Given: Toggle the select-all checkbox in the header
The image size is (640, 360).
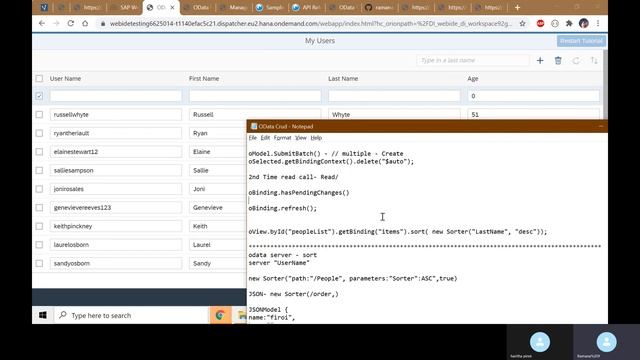Looking at the screenshot, I should (39, 78).
